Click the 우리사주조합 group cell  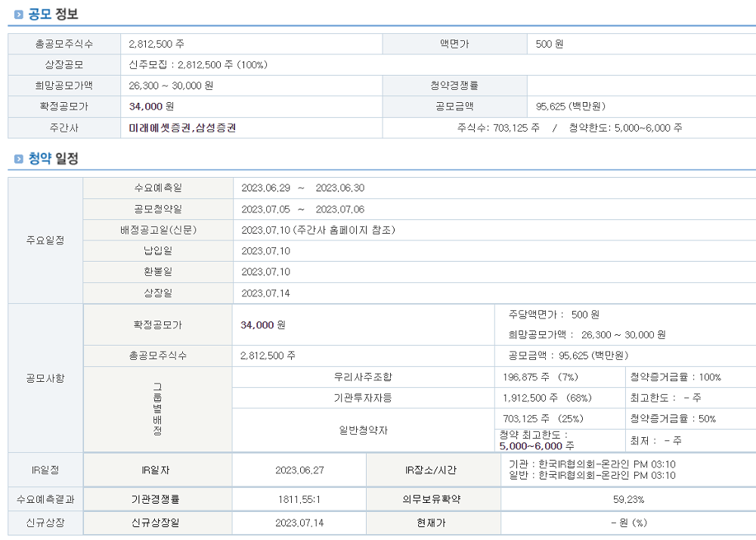click(x=363, y=377)
